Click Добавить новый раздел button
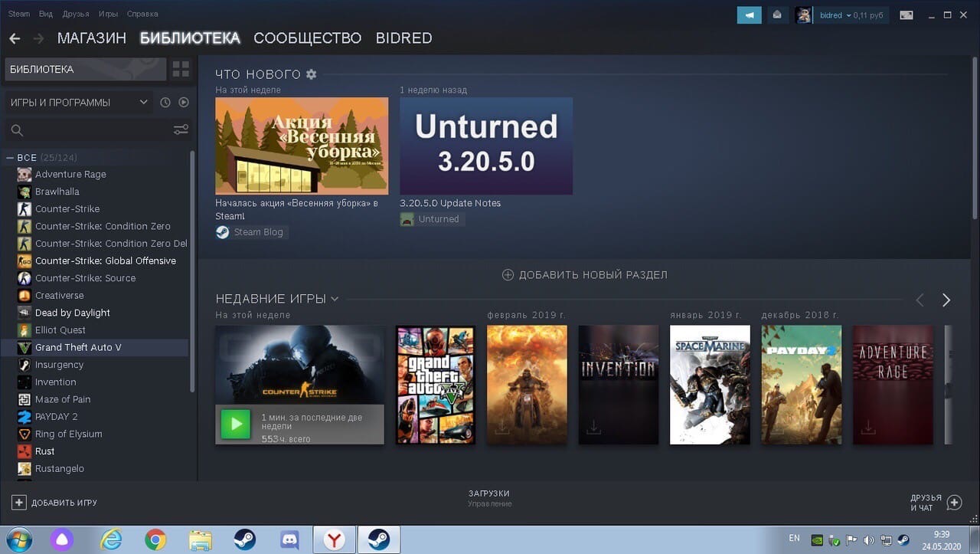Image resolution: width=980 pixels, height=554 pixels. pyautogui.click(x=585, y=275)
